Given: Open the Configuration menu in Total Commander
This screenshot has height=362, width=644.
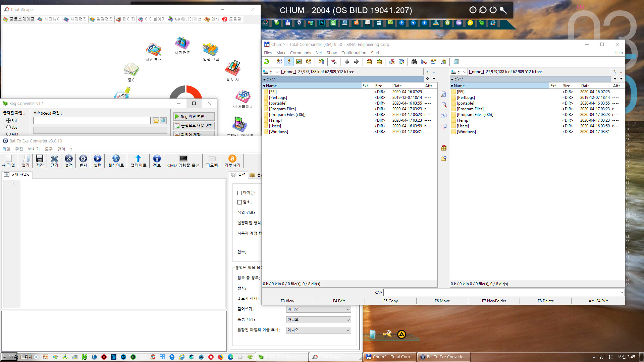Looking at the screenshot, I should (x=354, y=53).
